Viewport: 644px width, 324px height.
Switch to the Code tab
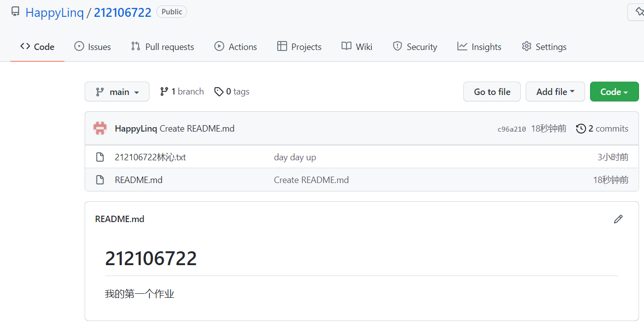[x=37, y=46]
